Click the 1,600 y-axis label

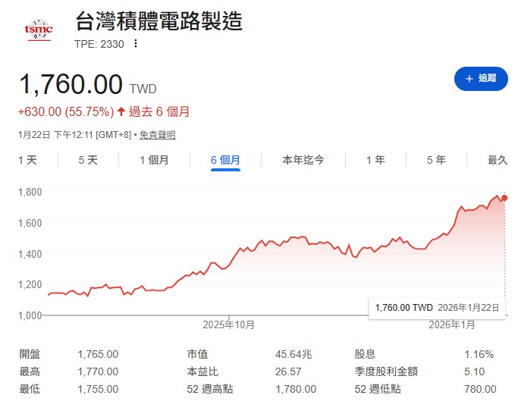point(30,223)
